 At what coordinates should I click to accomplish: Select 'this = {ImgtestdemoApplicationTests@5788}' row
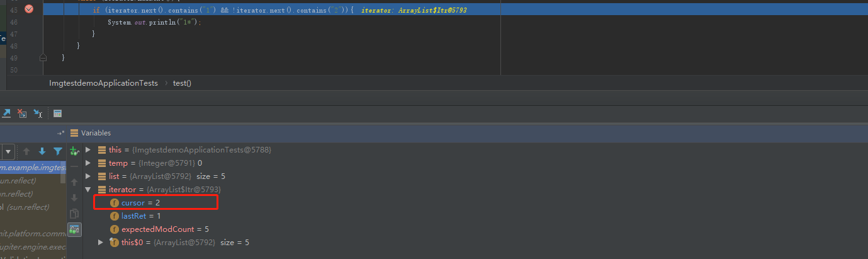coord(184,150)
